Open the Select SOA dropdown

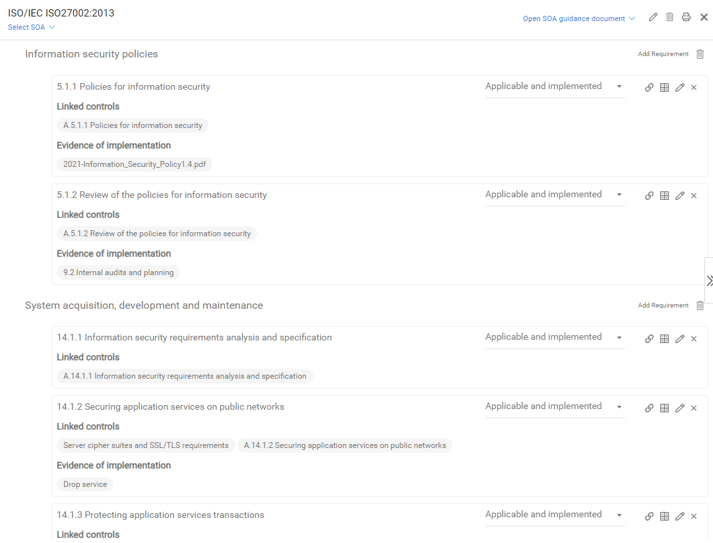tap(31, 27)
